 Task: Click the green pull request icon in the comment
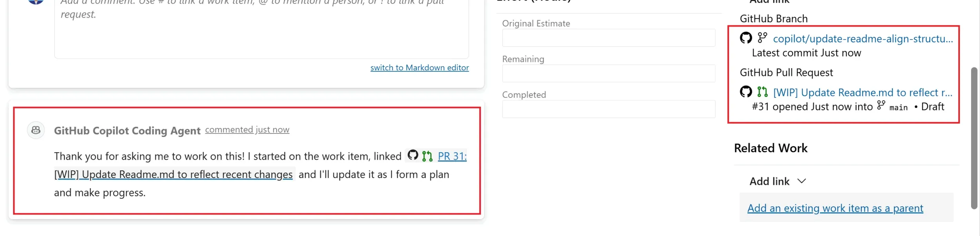coord(427,156)
